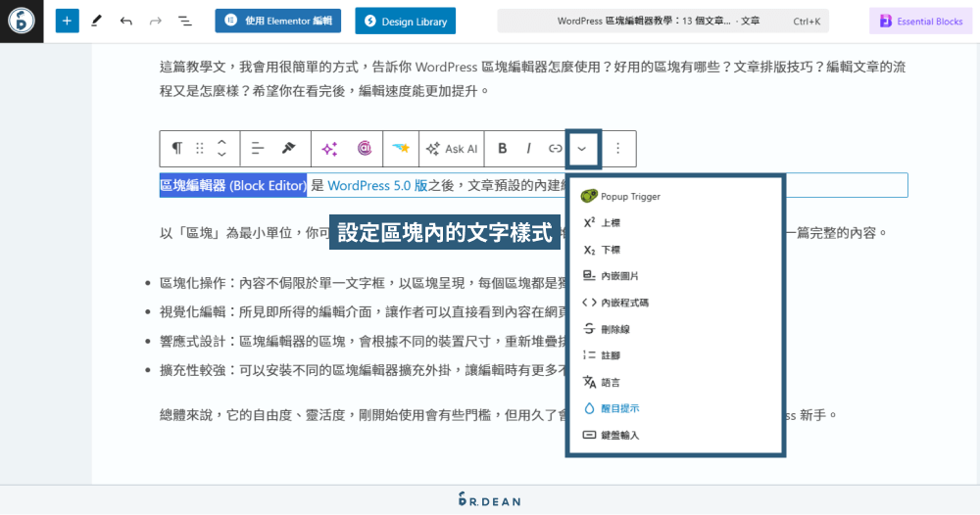
Task: Click the intro paragraph starting '這篇教學文'
Action: pyautogui.click(x=532, y=78)
